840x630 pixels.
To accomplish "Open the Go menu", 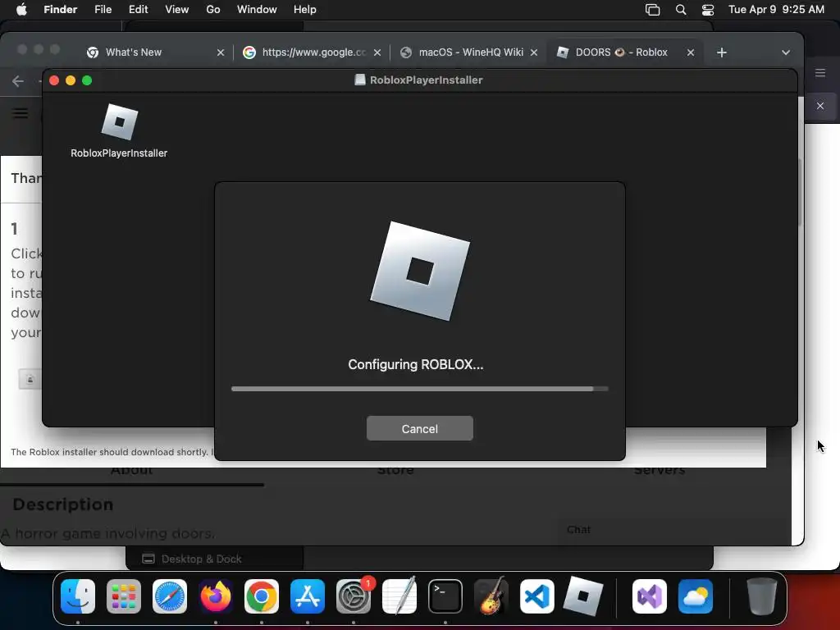I will click(x=213, y=9).
